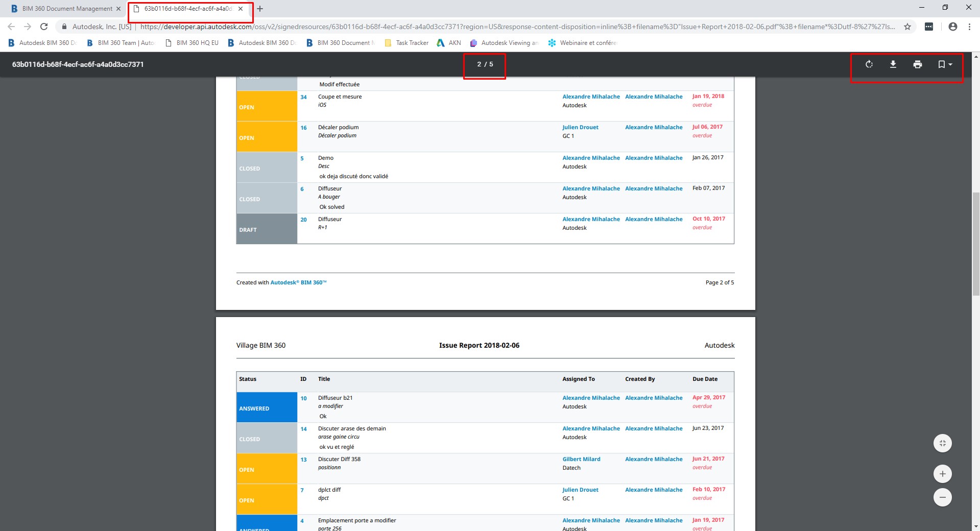Click the page number field showing 2/5
Screen dimensions: 980x531
click(484, 65)
